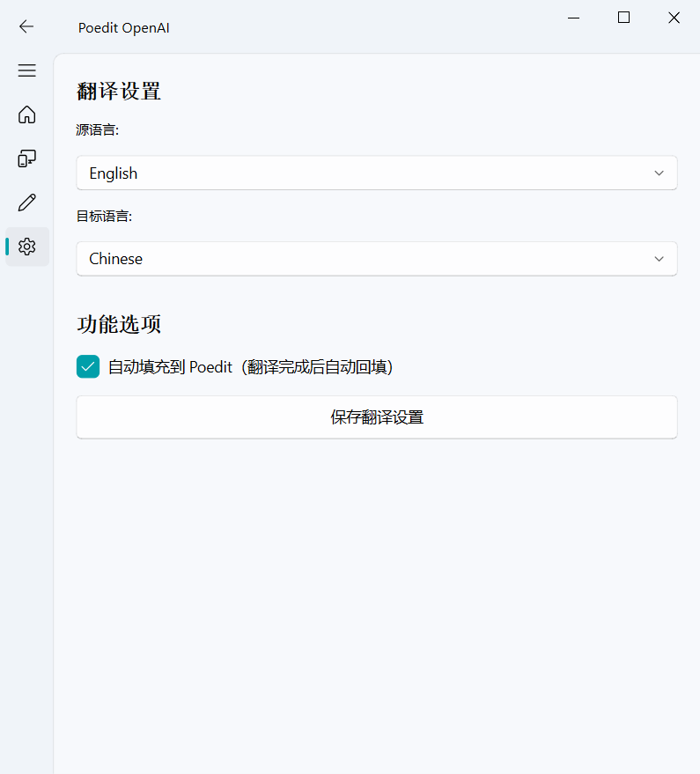
Task: Uncheck the 自动填充到 Poedit checkbox
Action: pos(88,366)
